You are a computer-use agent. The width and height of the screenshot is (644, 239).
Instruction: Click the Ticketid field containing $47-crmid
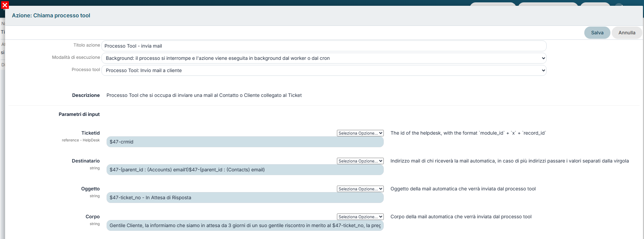[x=245, y=142]
